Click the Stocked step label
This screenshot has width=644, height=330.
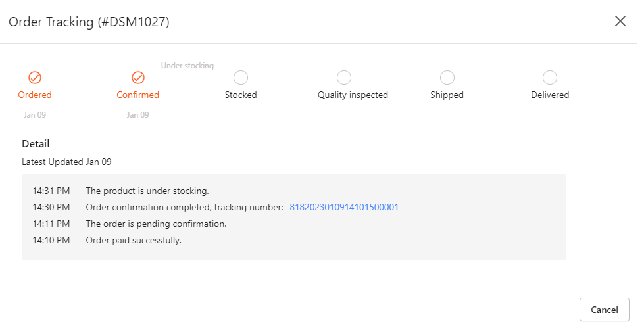241,95
